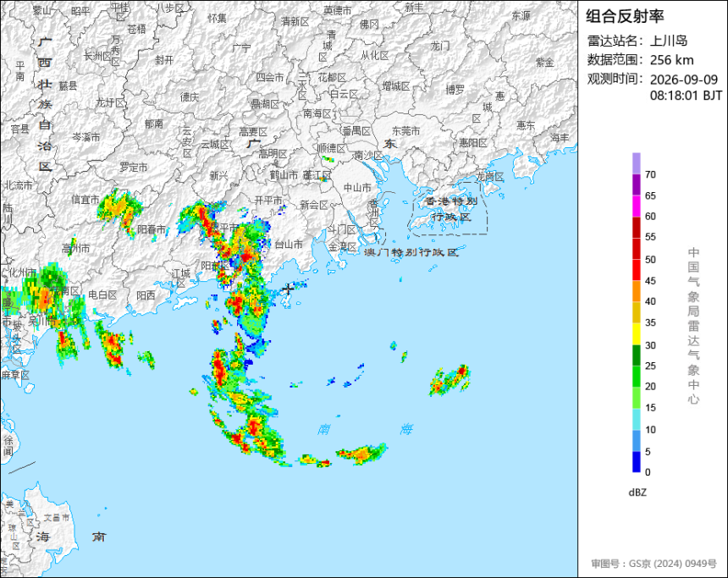728x578 pixels.
Task: Click the 从化区 label on the map
Action: click(375, 56)
